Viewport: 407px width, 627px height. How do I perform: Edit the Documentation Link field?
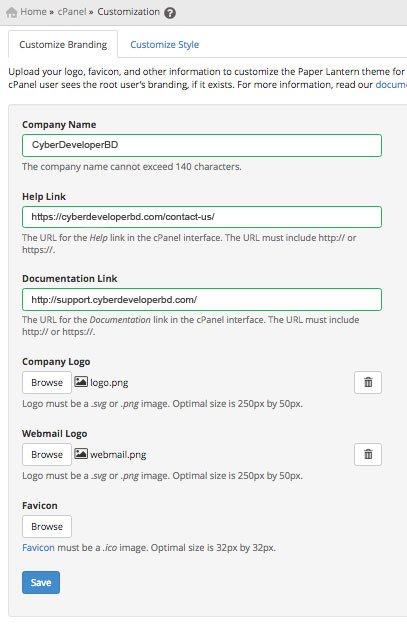click(x=202, y=300)
